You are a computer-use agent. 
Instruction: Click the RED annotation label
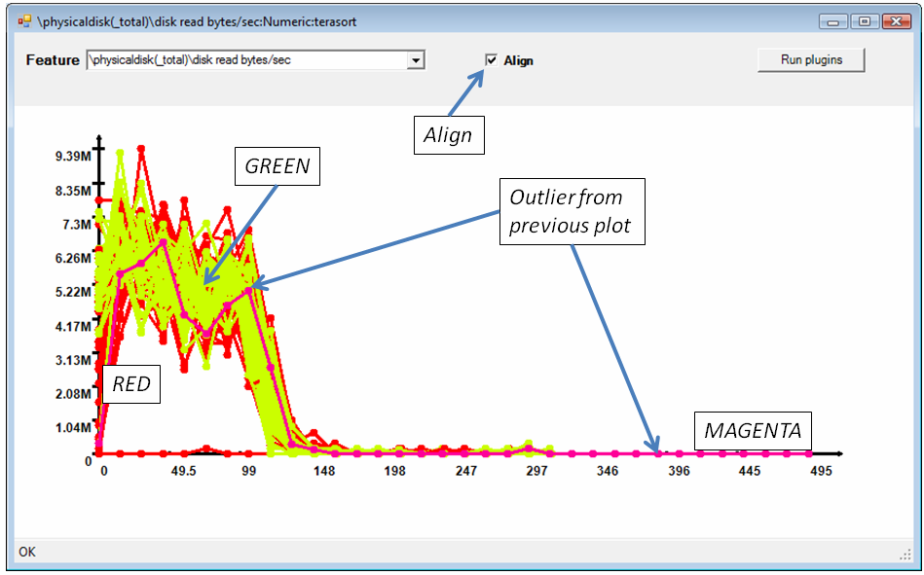131,384
